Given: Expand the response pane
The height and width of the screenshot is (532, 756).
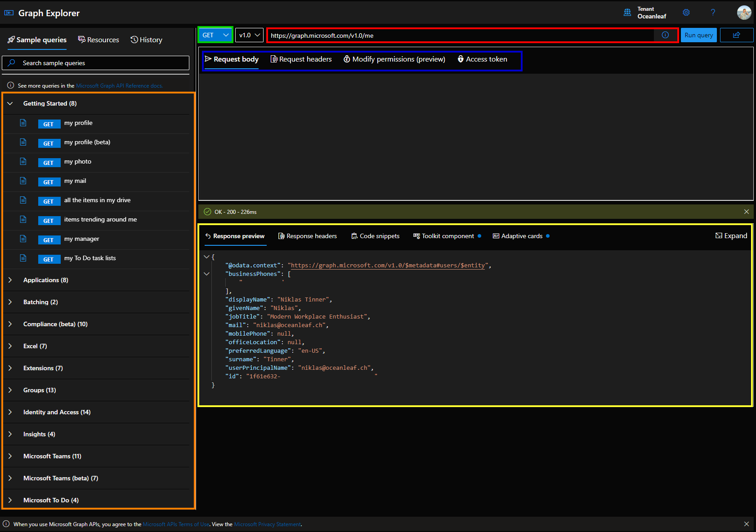Looking at the screenshot, I should click(x=731, y=236).
